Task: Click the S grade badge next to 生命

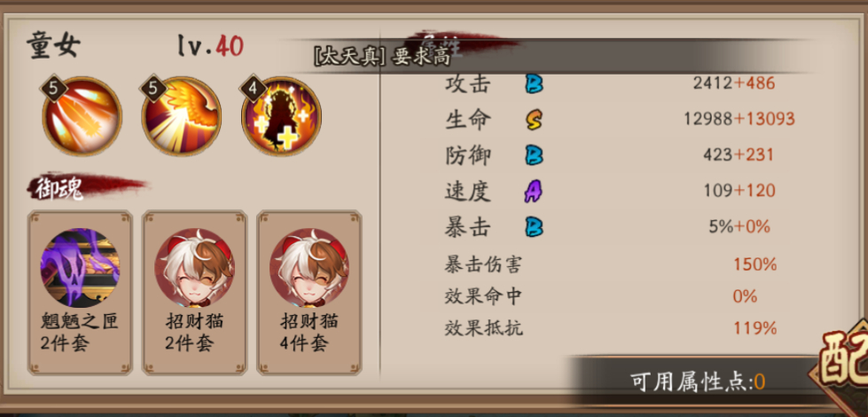Action: click(534, 119)
